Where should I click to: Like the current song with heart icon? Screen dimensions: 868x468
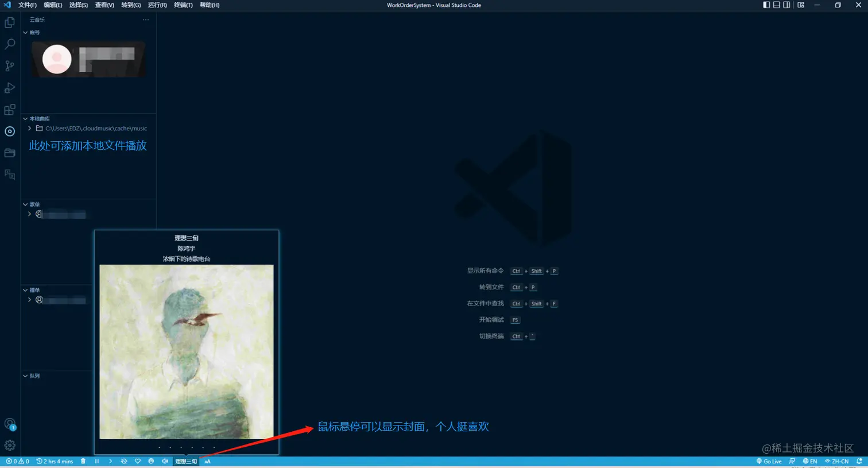138,461
